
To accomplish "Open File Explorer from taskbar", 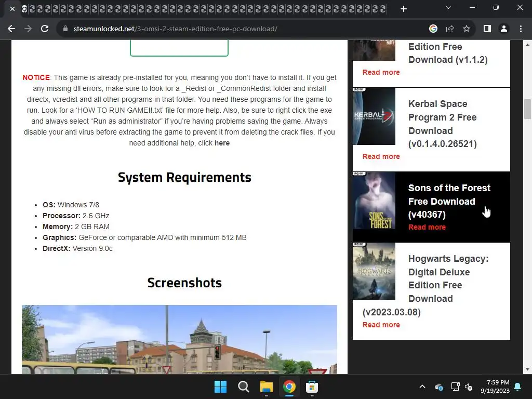I will [x=267, y=387].
